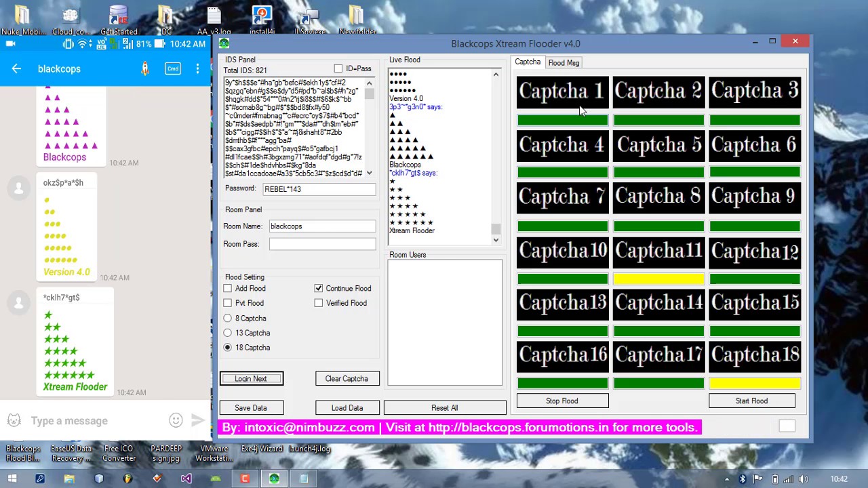This screenshot has width=868, height=488.
Task: Tap the rocket icon in chat header
Action: [x=144, y=68]
